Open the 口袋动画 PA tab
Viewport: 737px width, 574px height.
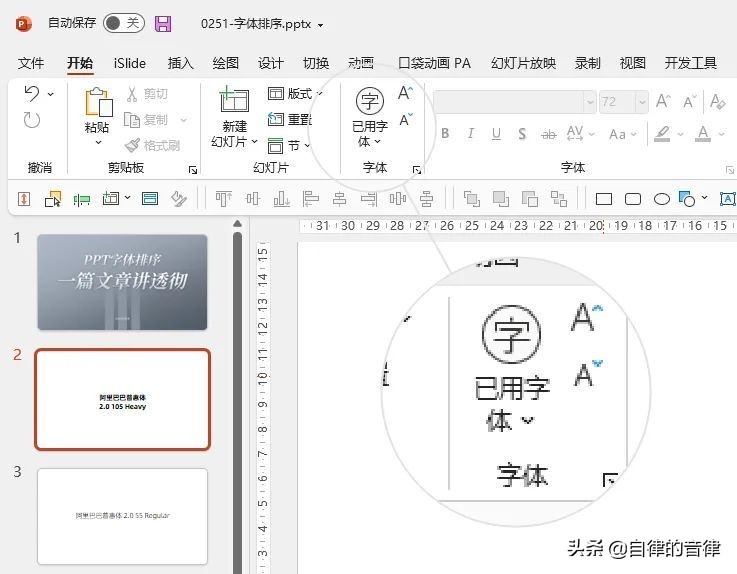point(434,63)
